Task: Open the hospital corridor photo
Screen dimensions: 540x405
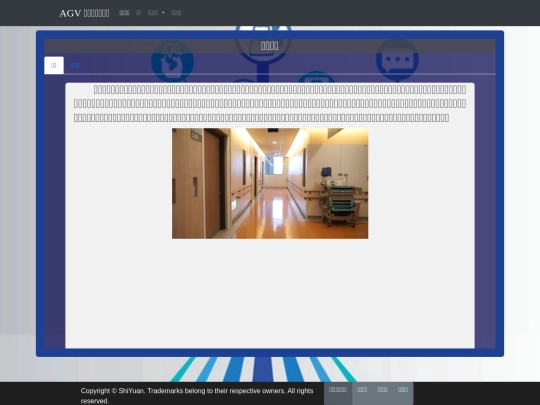Action: tap(270, 183)
